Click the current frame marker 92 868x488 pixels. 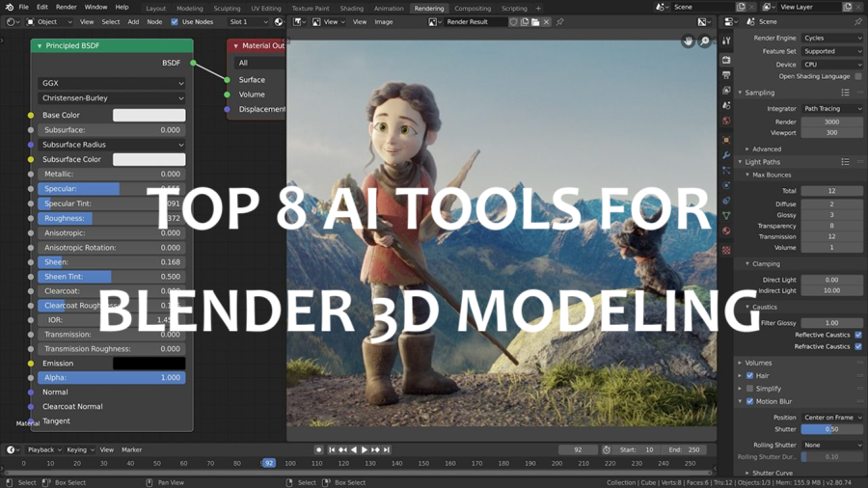click(x=268, y=463)
